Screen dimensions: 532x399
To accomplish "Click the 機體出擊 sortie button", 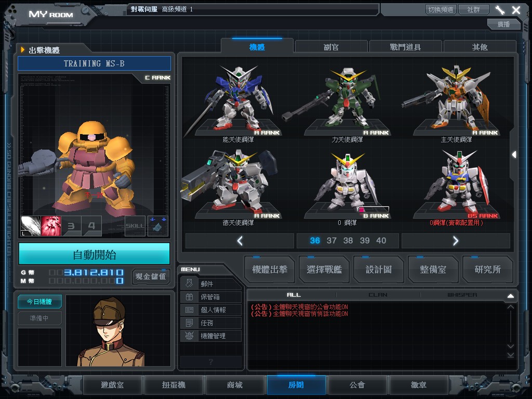I will pos(270,270).
